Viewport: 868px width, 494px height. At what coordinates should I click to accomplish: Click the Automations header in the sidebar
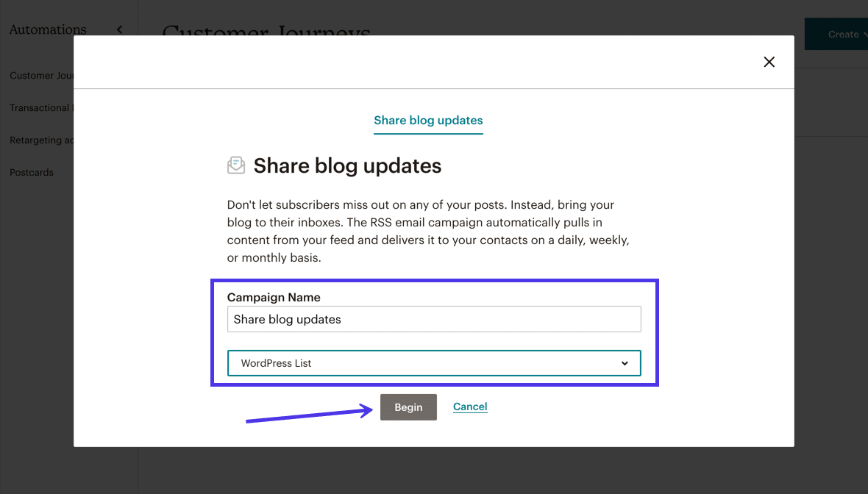click(x=47, y=29)
